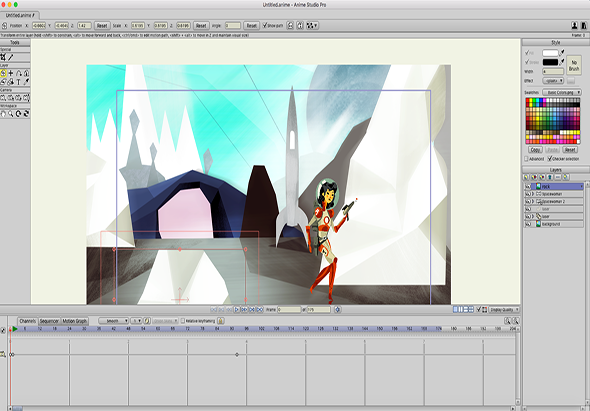This screenshot has width=590, height=411.
Task: Toggle the Stroke checkbox in Style
Action: click(527, 62)
